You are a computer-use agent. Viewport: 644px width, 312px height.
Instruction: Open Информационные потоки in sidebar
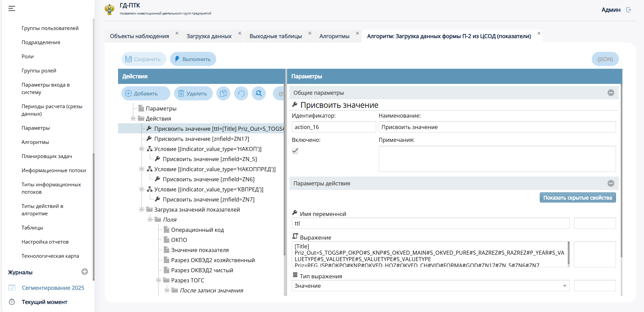pyautogui.click(x=54, y=170)
